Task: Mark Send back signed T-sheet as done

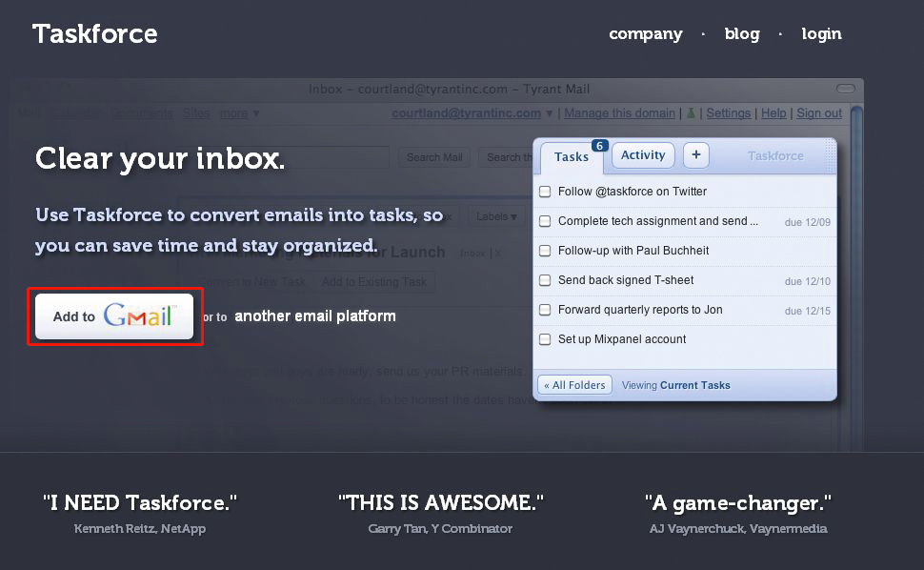Action: 545,280
